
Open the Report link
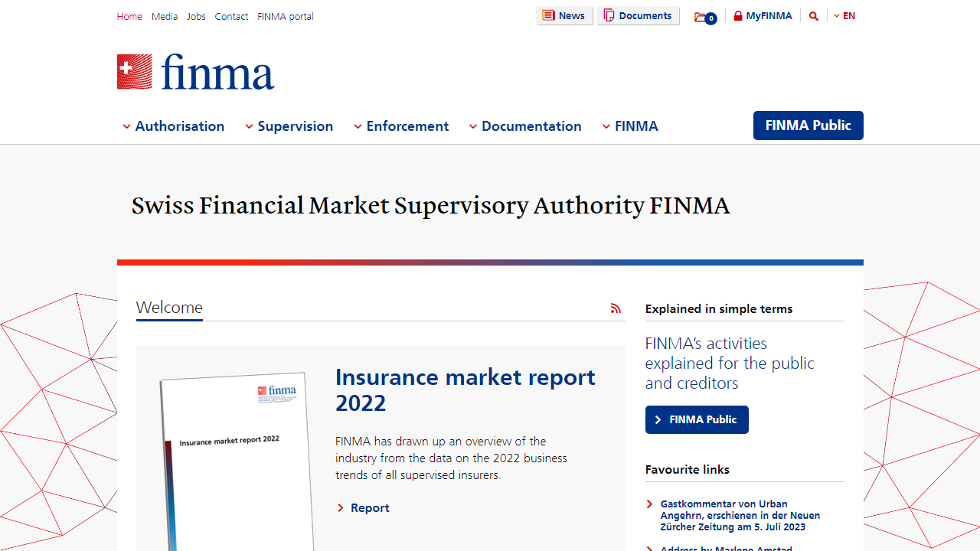coord(370,507)
